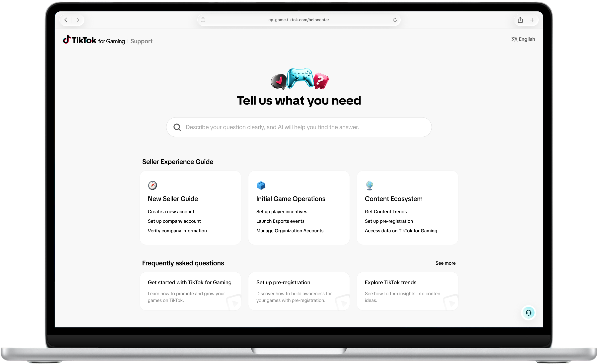The width and height of the screenshot is (598, 364).
Task: Open the Set up pre-registration FAQ card
Action: pyautogui.click(x=299, y=291)
